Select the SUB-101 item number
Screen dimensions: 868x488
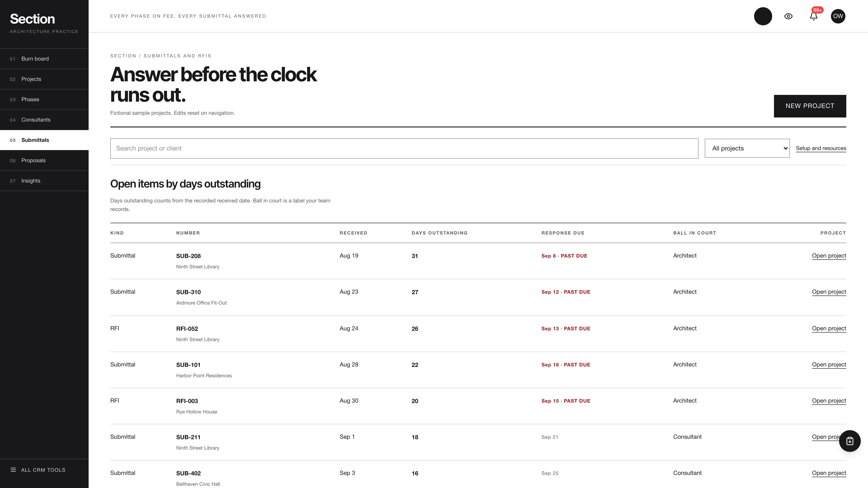188,365
